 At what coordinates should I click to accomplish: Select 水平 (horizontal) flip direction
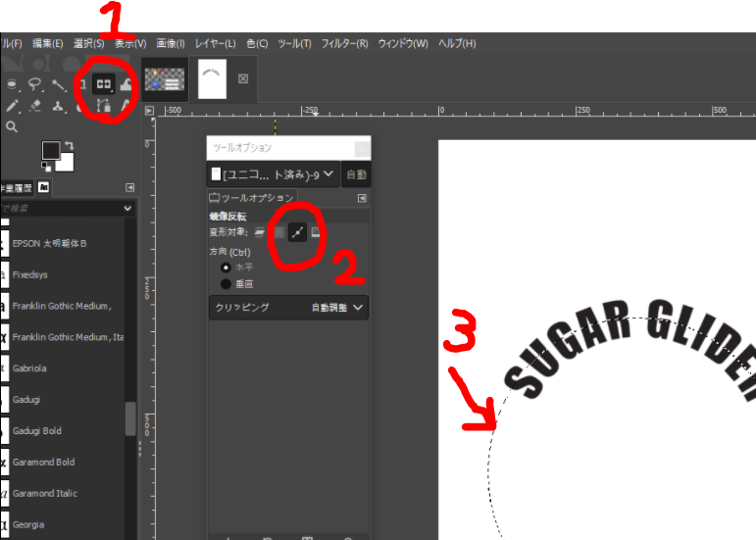click(227, 267)
